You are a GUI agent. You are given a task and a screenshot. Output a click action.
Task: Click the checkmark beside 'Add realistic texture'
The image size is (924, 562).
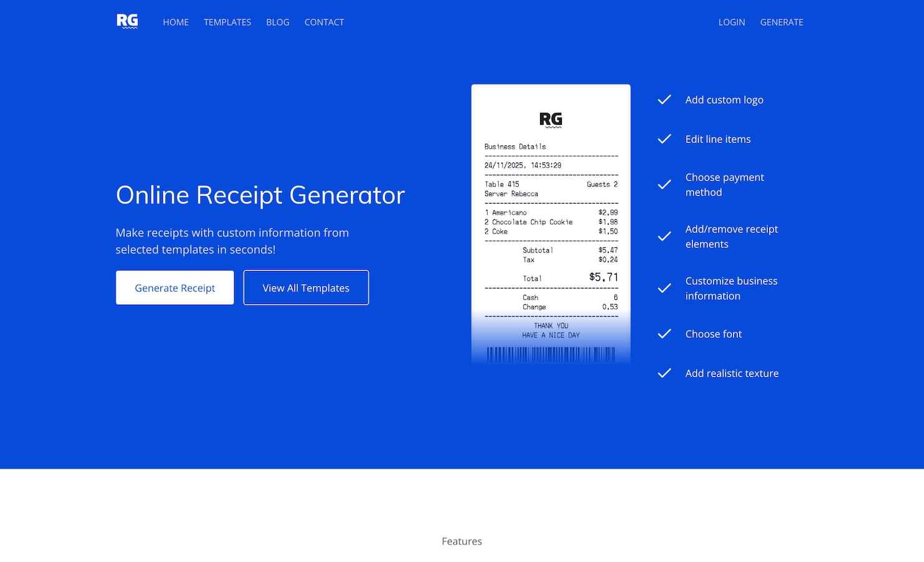tap(664, 373)
